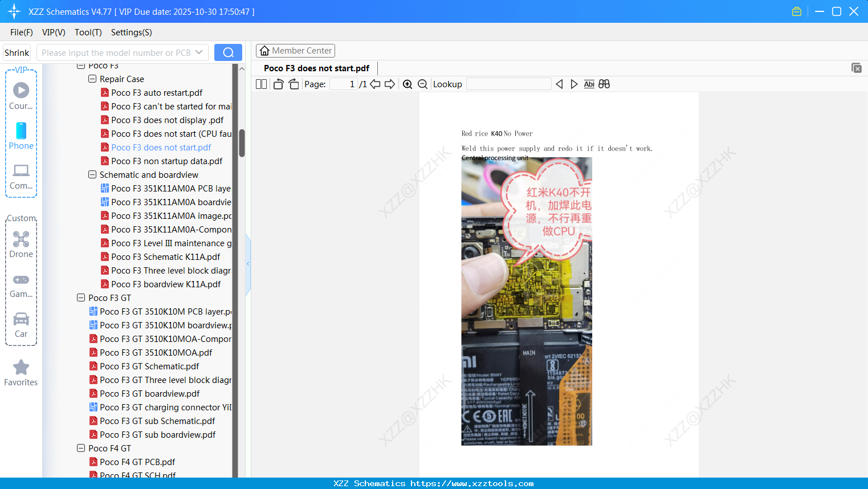Jump to next lookup result triangle
The width and height of the screenshot is (868, 489).
point(574,84)
